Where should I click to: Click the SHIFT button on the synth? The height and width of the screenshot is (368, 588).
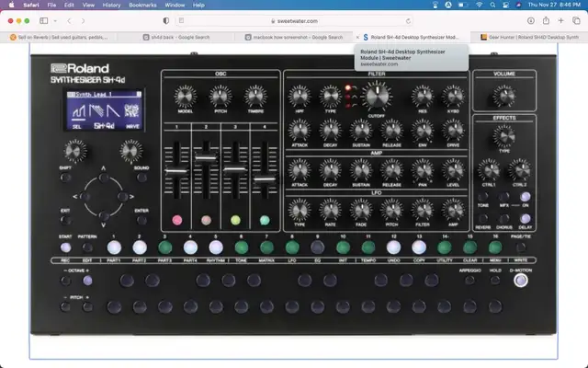pos(65,178)
